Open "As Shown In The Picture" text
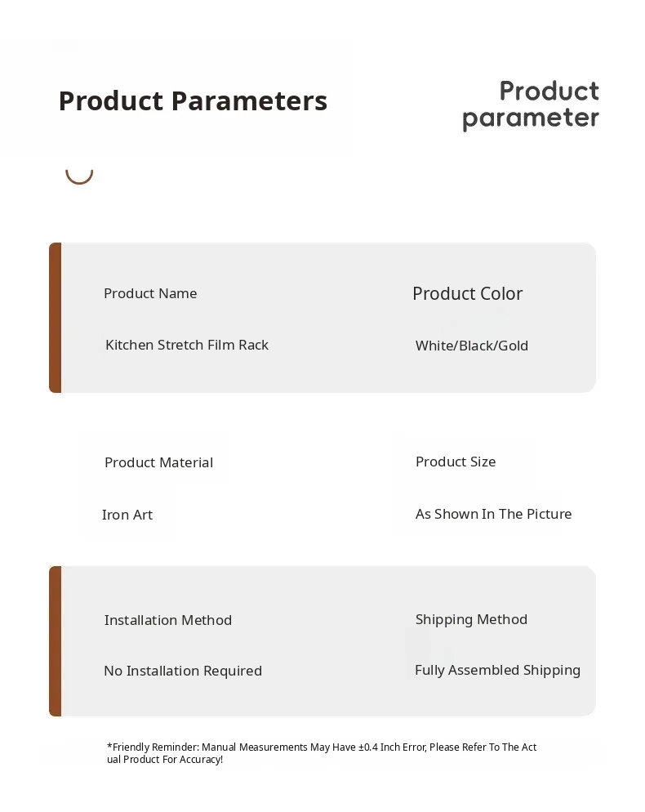Screen dimensions: 645x812 point(493,514)
